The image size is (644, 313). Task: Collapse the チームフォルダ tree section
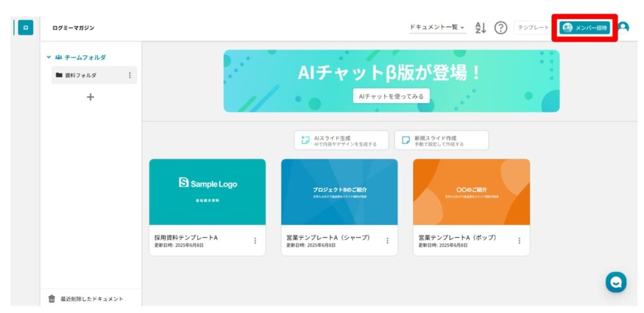49,57
